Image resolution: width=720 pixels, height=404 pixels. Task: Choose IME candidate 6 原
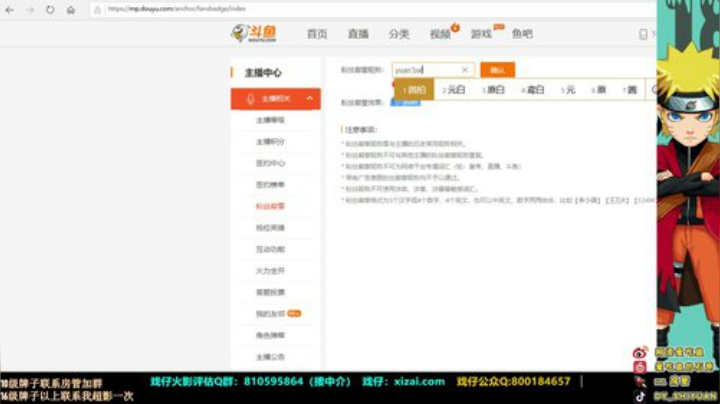point(599,90)
